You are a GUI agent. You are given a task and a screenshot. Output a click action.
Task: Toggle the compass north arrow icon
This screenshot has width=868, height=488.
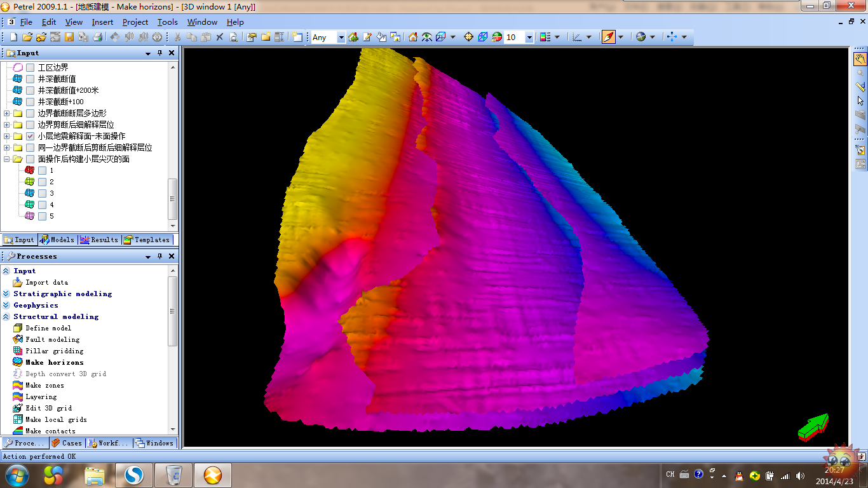pyautogui.click(x=609, y=37)
